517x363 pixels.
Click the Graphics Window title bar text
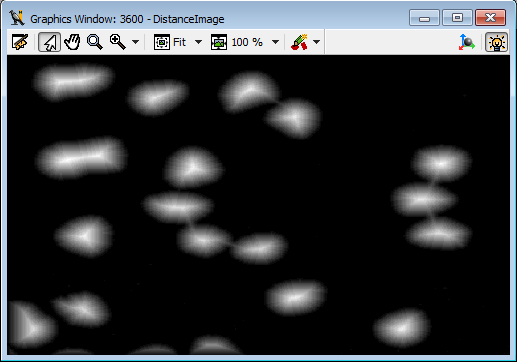pyautogui.click(x=127, y=19)
